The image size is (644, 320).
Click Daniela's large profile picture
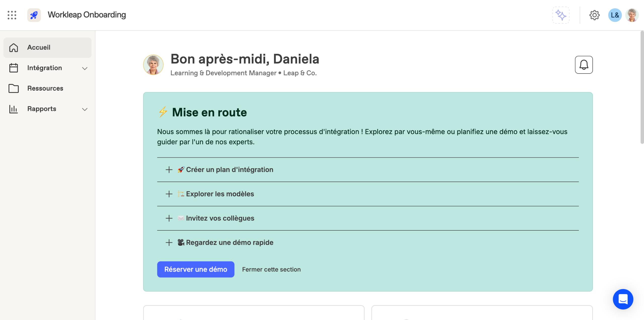[x=153, y=65]
